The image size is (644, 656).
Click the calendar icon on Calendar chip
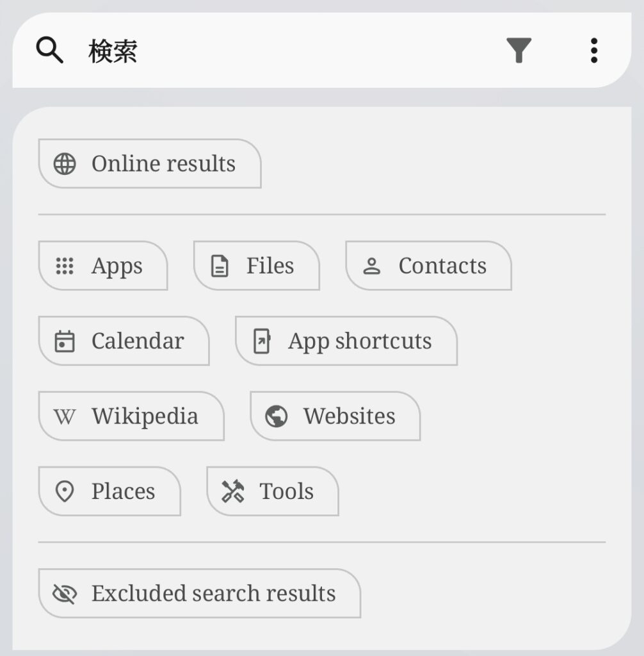[x=65, y=341]
